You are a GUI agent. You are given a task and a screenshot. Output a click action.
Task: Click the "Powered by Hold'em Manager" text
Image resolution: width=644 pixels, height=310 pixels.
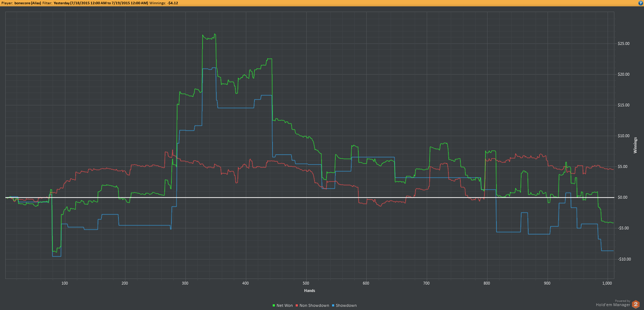[613, 303]
